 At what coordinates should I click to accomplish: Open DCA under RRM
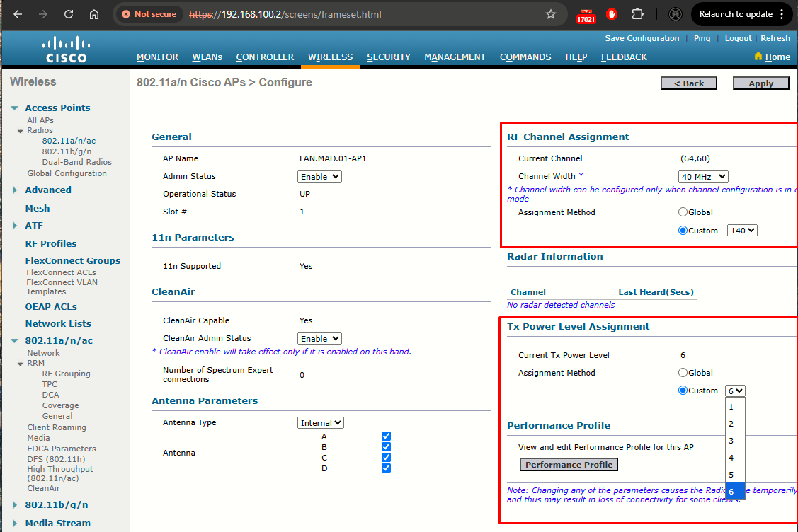50,395
